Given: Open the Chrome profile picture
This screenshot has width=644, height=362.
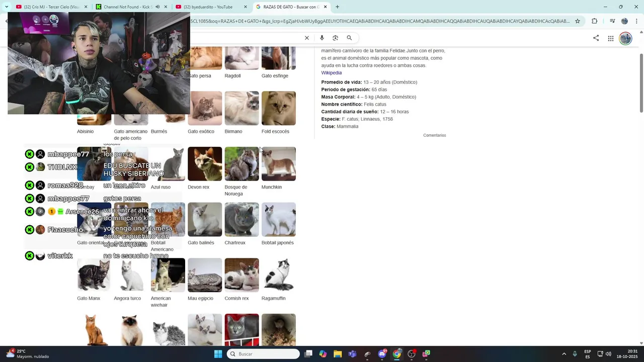Looking at the screenshot, I should [624, 21].
